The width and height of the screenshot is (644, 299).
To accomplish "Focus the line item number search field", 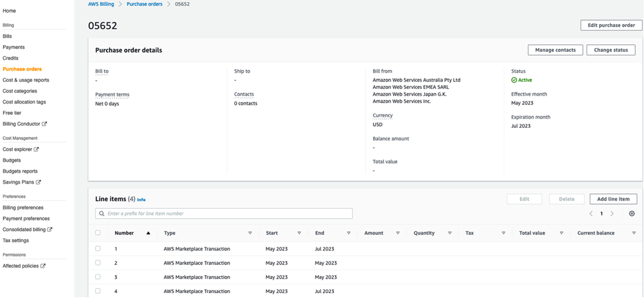I will point(224,213).
